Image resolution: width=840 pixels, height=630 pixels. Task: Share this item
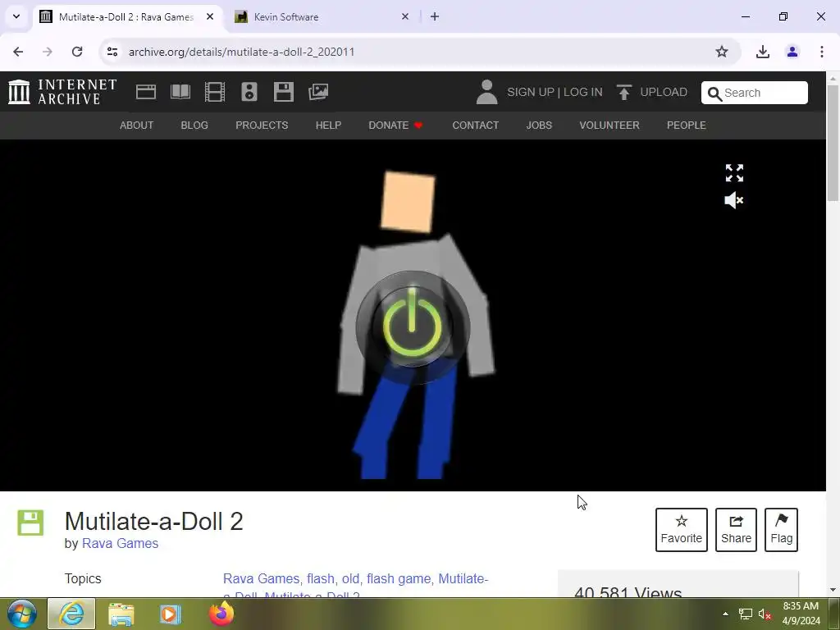point(736,529)
